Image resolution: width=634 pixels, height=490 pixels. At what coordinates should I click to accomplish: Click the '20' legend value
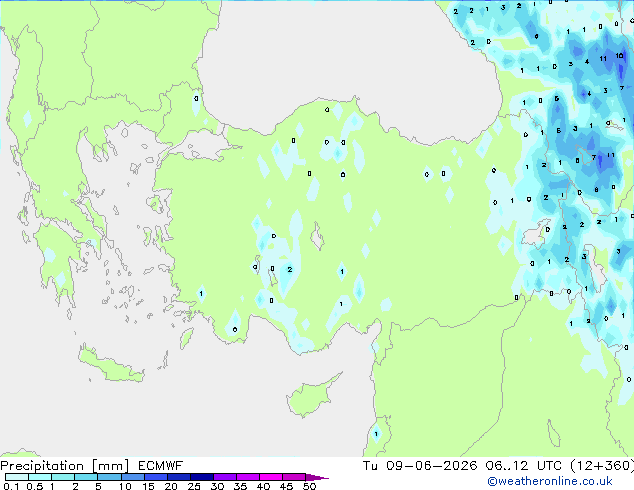171,486
